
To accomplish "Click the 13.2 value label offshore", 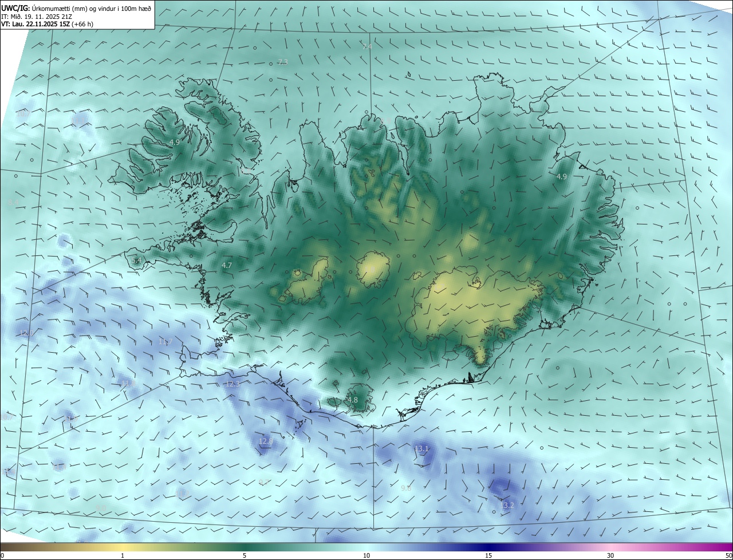I will pyautogui.click(x=507, y=505).
